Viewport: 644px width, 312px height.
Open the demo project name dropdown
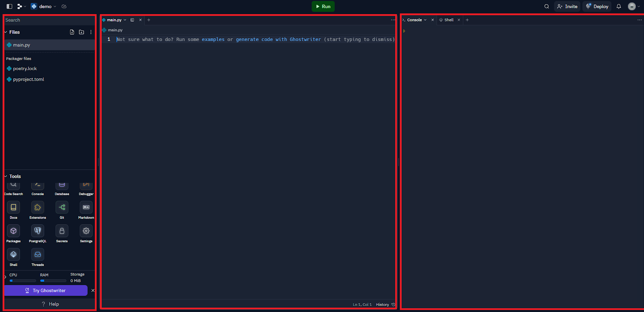[45, 6]
